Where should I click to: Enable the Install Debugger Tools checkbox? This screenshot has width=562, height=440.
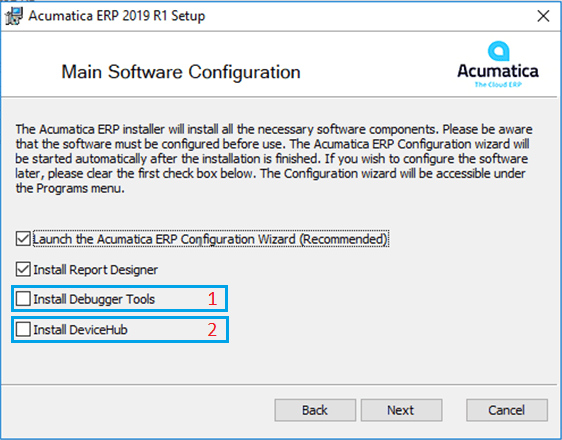[x=23, y=298]
